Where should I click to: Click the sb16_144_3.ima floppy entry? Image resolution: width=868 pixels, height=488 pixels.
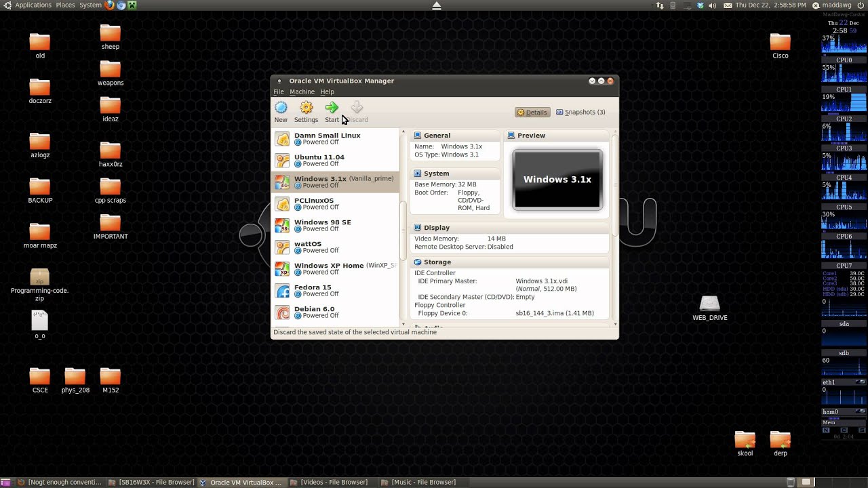click(555, 314)
